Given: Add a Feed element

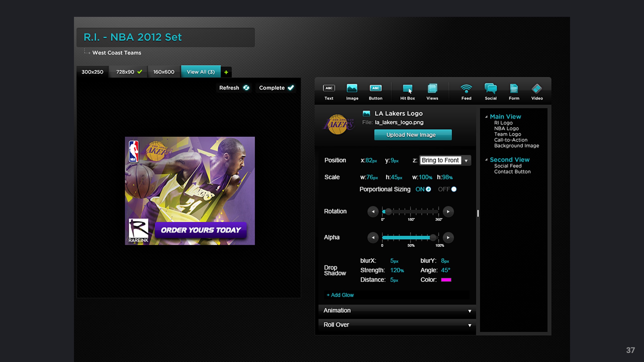Looking at the screenshot, I should point(466,88).
